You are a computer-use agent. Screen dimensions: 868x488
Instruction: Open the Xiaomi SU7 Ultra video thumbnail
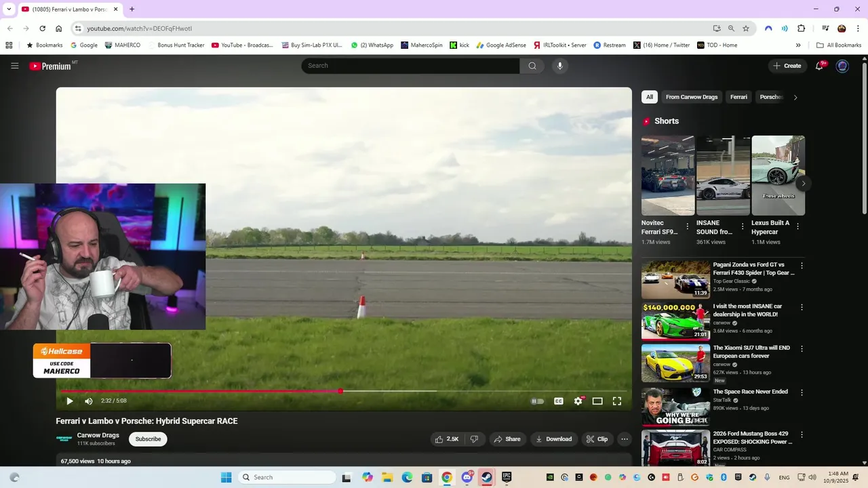[x=675, y=363]
